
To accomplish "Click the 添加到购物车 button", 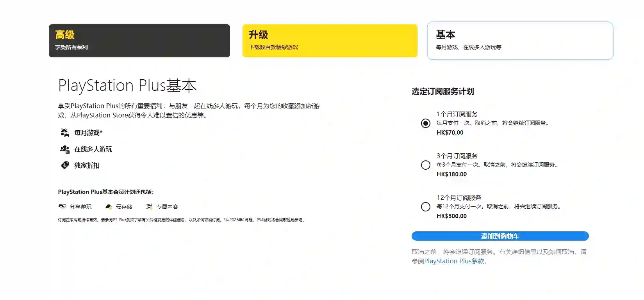I will (500, 236).
